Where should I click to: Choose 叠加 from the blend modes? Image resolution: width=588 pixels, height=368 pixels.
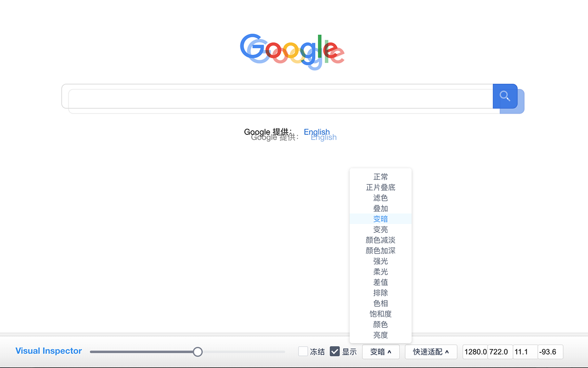click(x=380, y=208)
